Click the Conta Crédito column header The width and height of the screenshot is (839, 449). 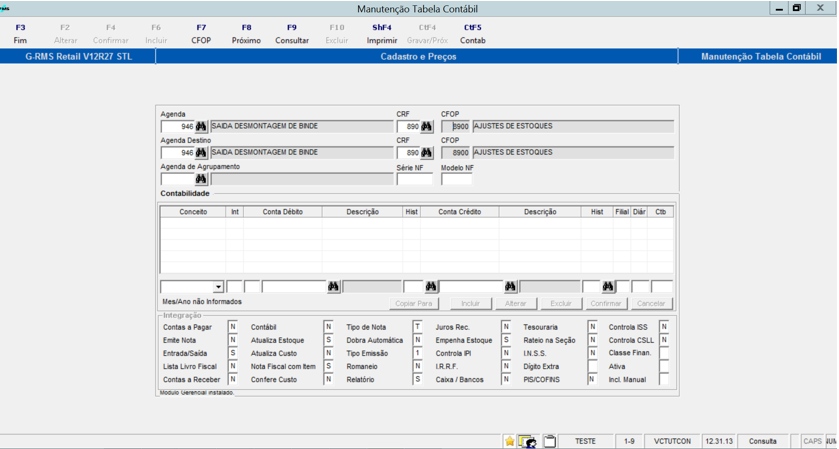[x=460, y=212]
